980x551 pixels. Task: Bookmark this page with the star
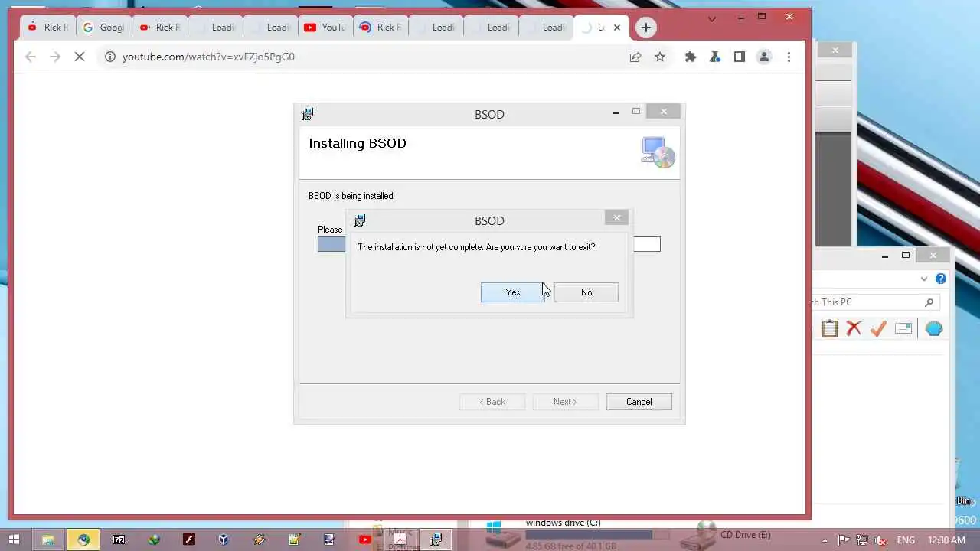(x=660, y=57)
